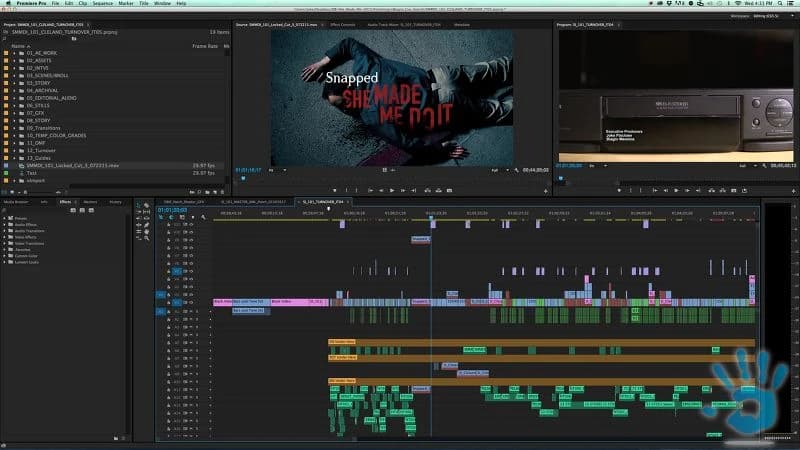This screenshot has width=800, height=450.
Task: Expand Audio Transitions folder in Effects panel
Action: click(5, 231)
